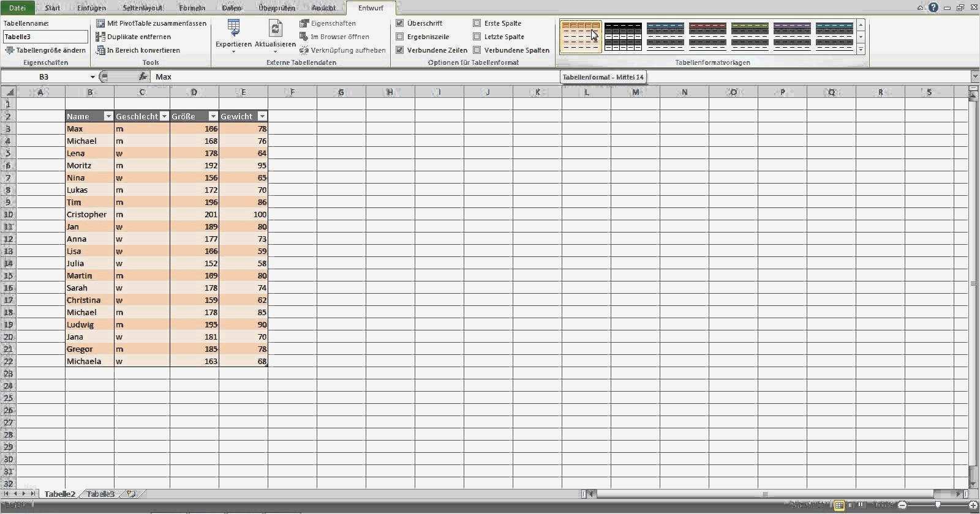Select the black table style thumbnail
The width and height of the screenshot is (980, 514).
click(x=623, y=37)
